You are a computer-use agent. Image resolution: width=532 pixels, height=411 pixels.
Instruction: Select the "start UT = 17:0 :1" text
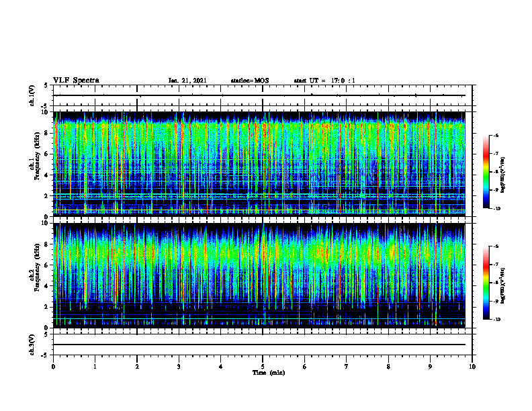[324, 81]
